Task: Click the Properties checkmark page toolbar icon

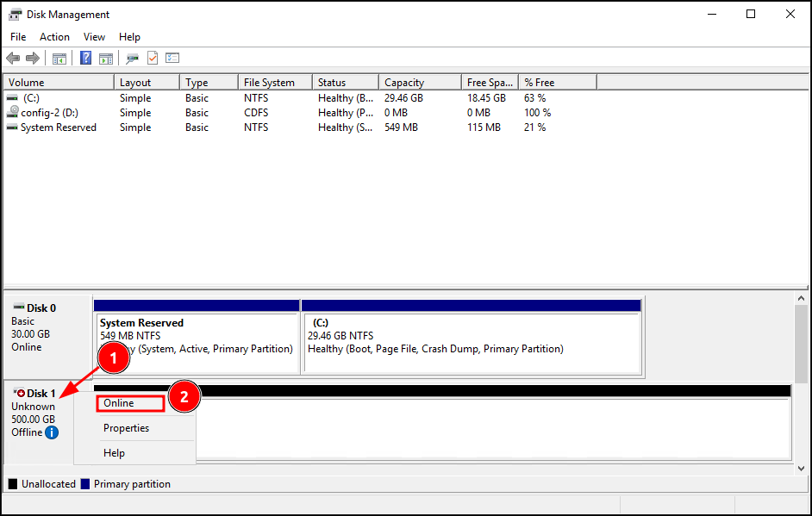Action: click(153, 59)
